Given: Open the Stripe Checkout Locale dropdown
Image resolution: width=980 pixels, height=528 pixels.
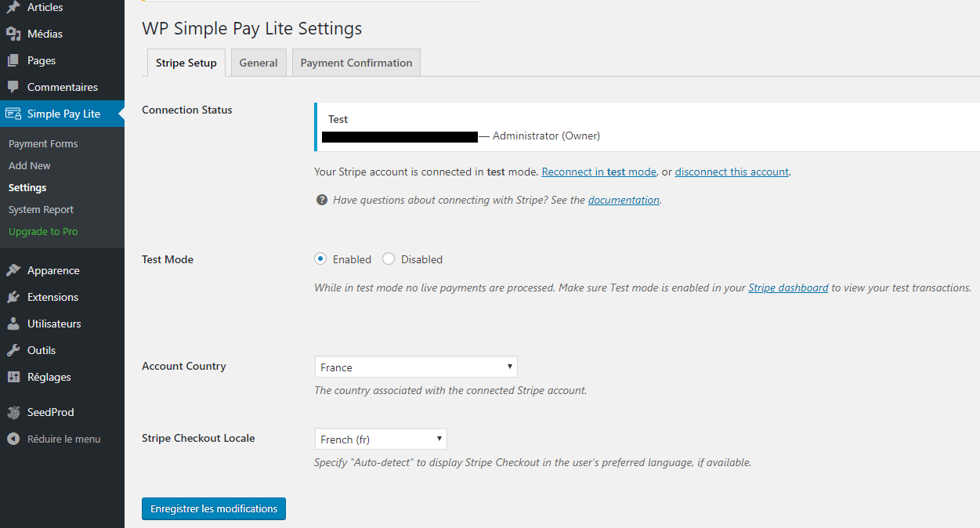Looking at the screenshot, I should click(381, 439).
